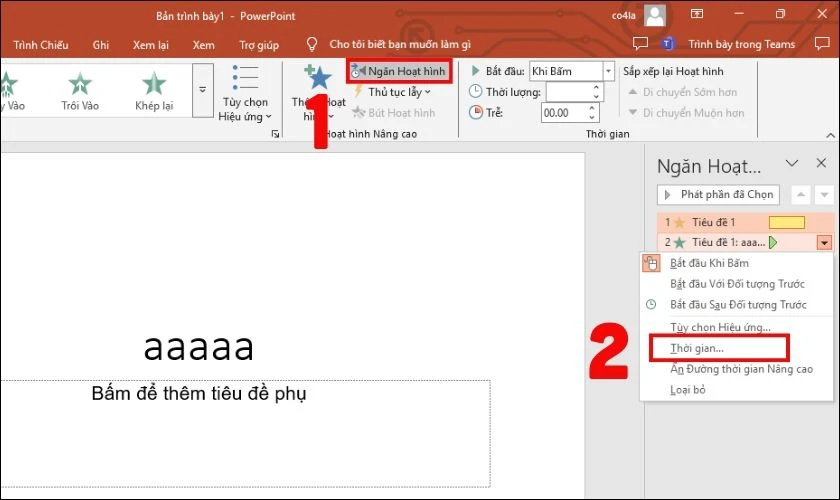Click the Thêm Hoạt hình star icon
Image resolution: width=840 pixels, height=500 pixels.
(x=318, y=78)
